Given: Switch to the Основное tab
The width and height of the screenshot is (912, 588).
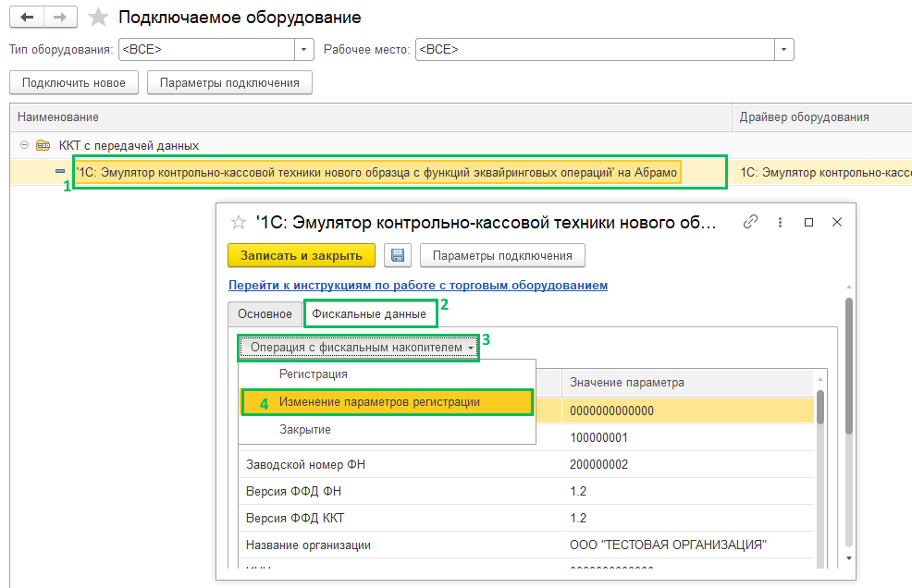Looking at the screenshot, I should pyautogui.click(x=265, y=314).
